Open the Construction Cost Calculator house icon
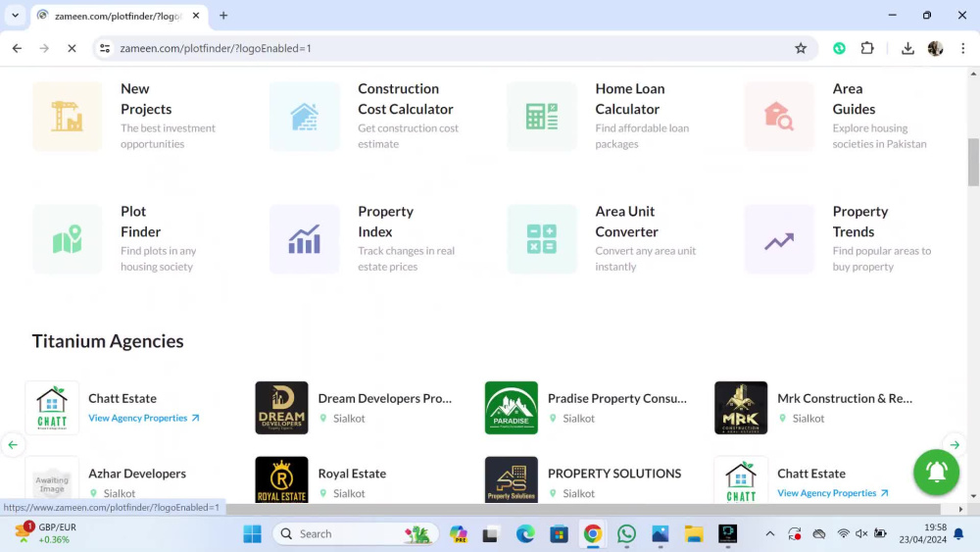This screenshot has width=980, height=552. pyautogui.click(x=305, y=117)
